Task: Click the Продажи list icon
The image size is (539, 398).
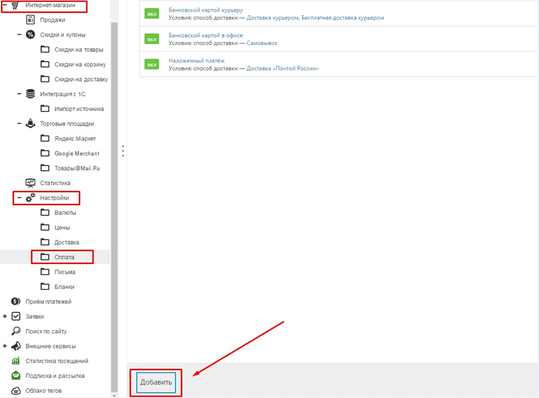Action: (30, 20)
